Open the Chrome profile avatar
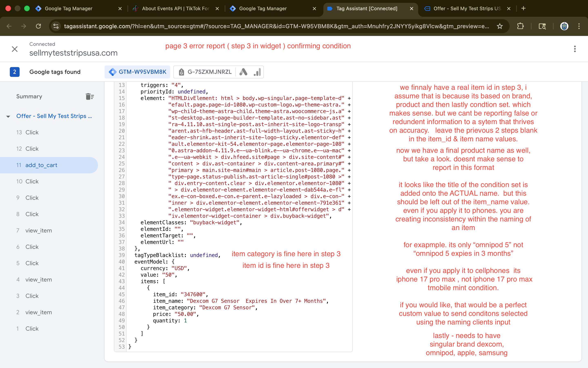Screen dimensions: 588x368 point(564,26)
